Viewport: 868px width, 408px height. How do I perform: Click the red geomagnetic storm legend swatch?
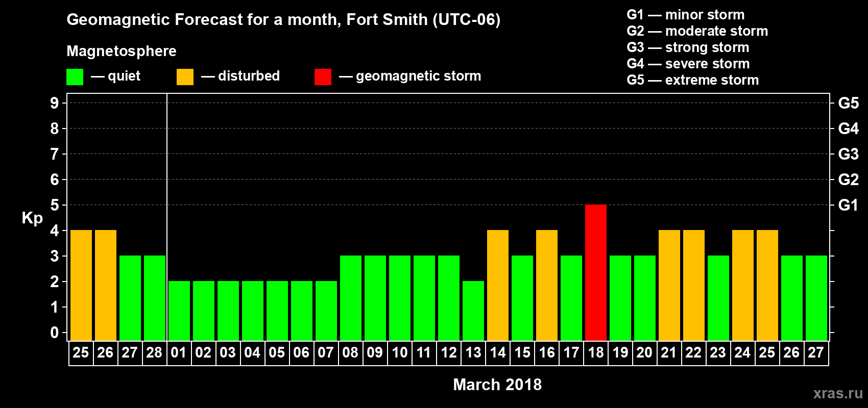(x=323, y=77)
